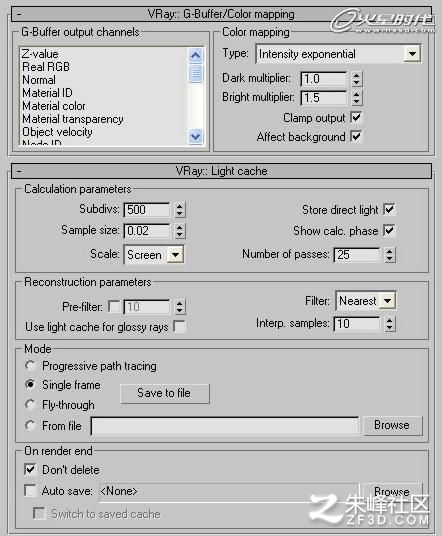Click the G-Buffer list scroll up arrow
Viewport: 442px width, 536px height.
click(196, 55)
